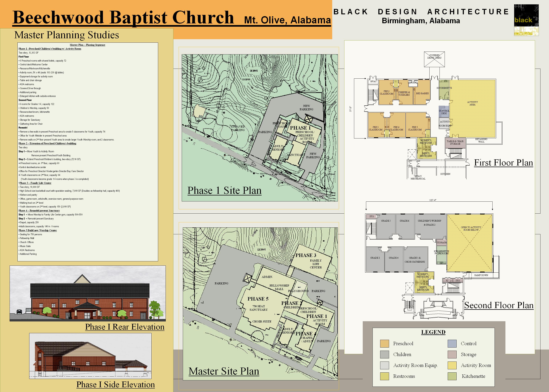Toggle the Activity Room Equip. legend entry
549x392 pixels.
[385, 365]
